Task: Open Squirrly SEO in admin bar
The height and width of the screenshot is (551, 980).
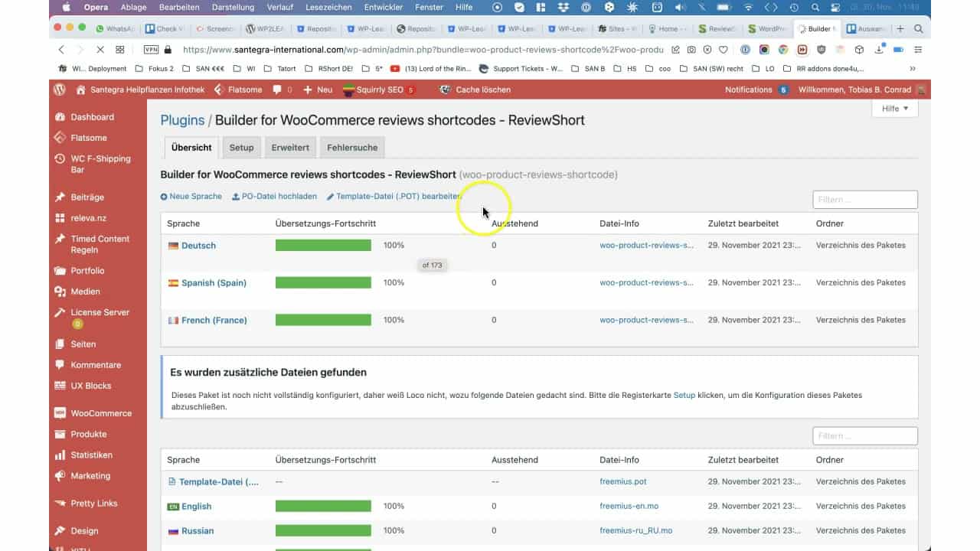Action: [378, 90]
